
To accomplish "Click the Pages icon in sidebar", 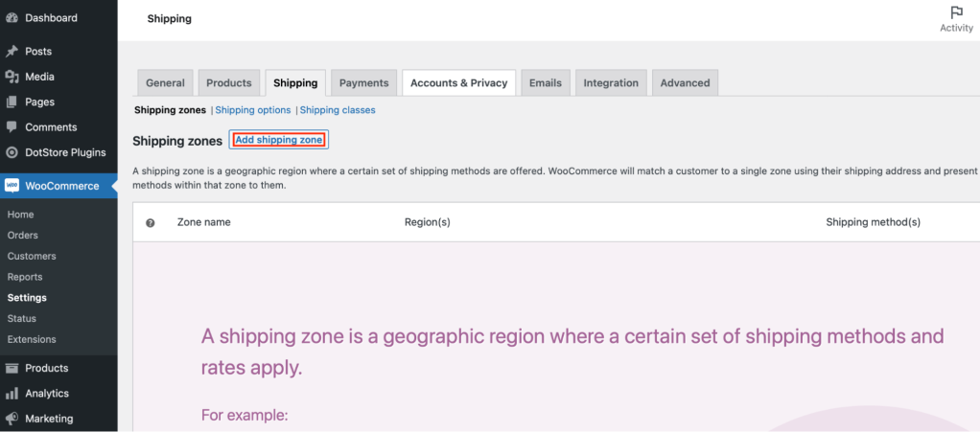I will click(x=12, y=102).
